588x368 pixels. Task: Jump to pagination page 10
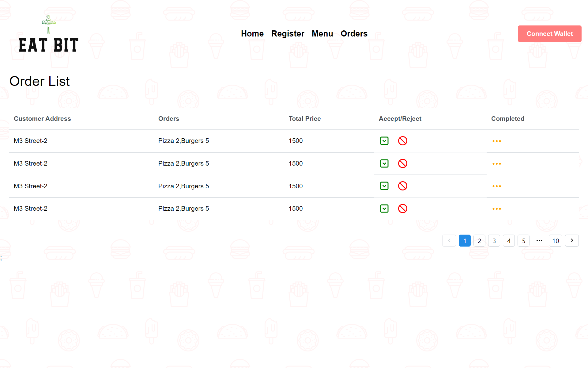coord(555,241)
